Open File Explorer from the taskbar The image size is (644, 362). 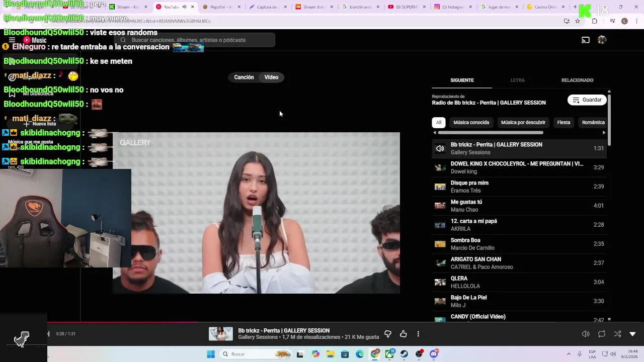click(330, 354)
